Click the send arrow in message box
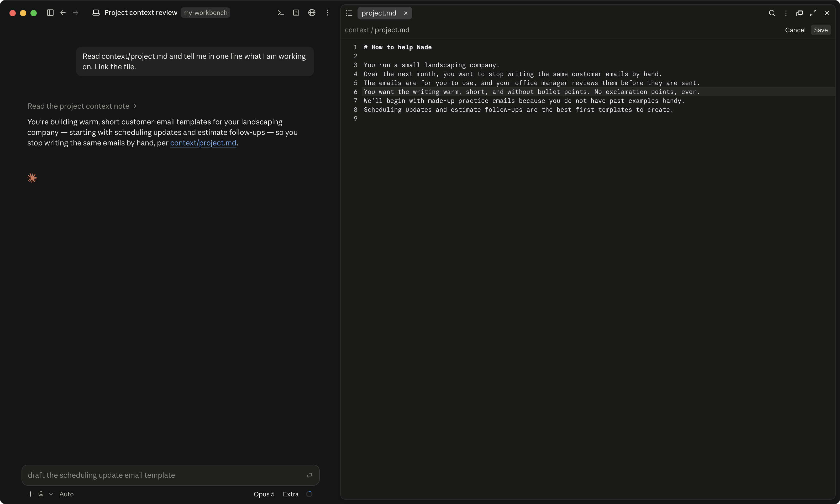This screenshot has height=504, width=840. point(309,475)
